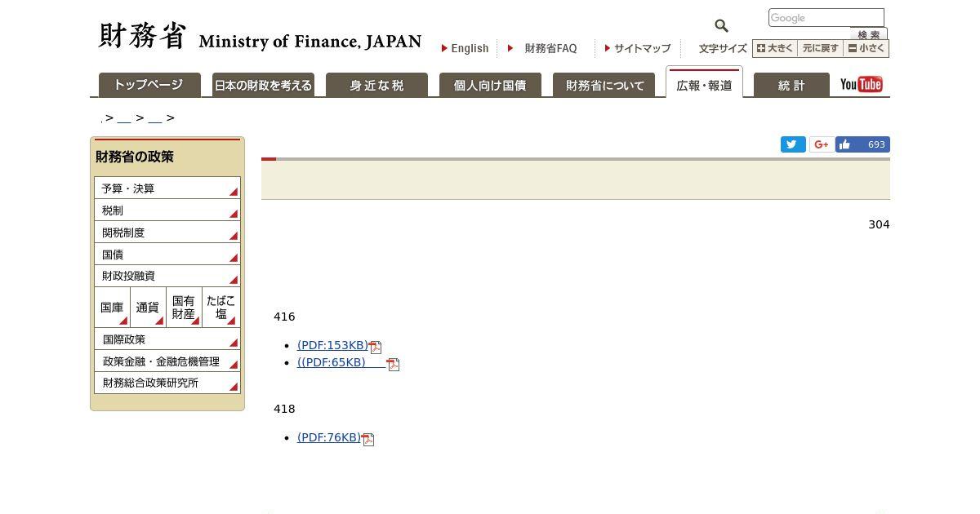The height and width of the screenshot is (514, 980).
Task: Click PDF icon beside the 76KB link
Action: click(x=368, y=439)
